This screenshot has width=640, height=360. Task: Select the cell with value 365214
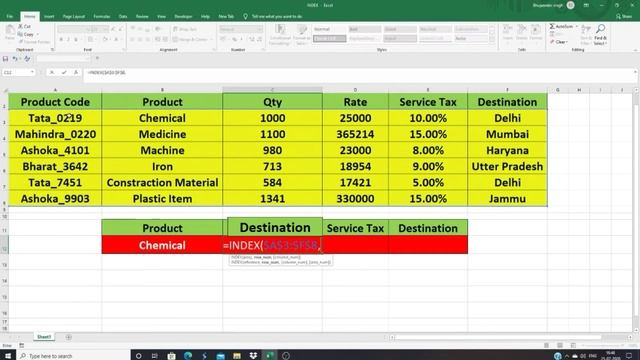point(355,134)
